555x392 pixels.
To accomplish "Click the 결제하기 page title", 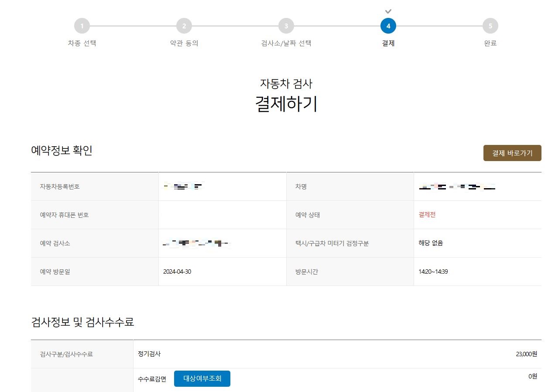I will (x=286, y=103).
